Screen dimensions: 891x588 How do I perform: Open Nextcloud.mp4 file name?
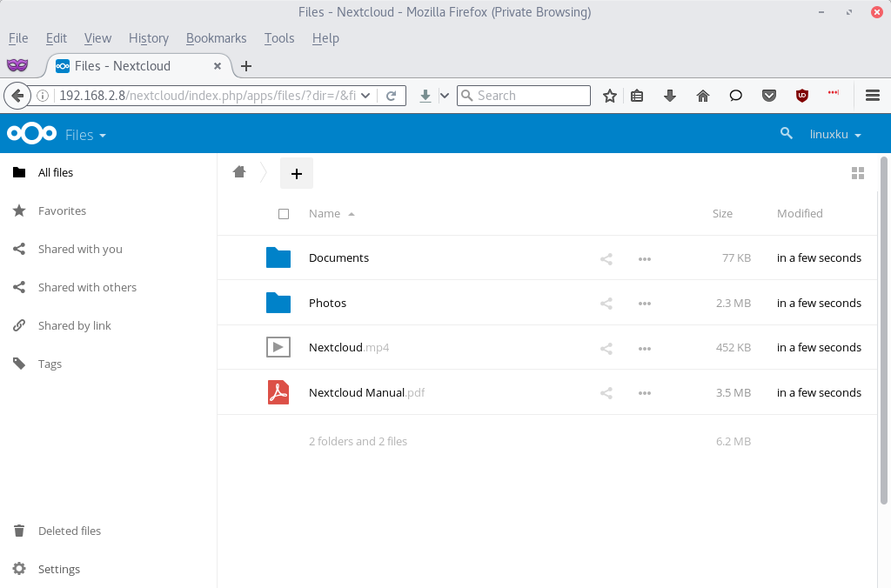349,348
